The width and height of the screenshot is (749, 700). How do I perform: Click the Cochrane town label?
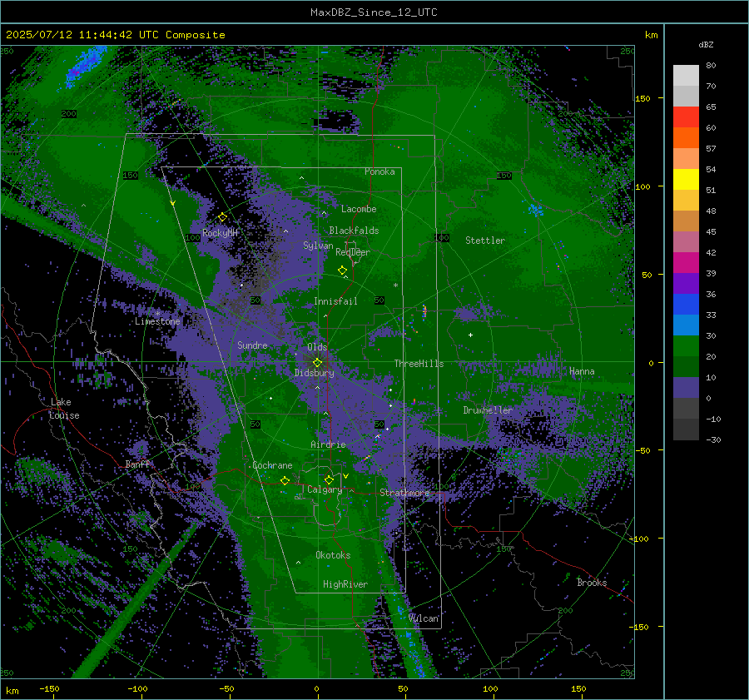272,465
